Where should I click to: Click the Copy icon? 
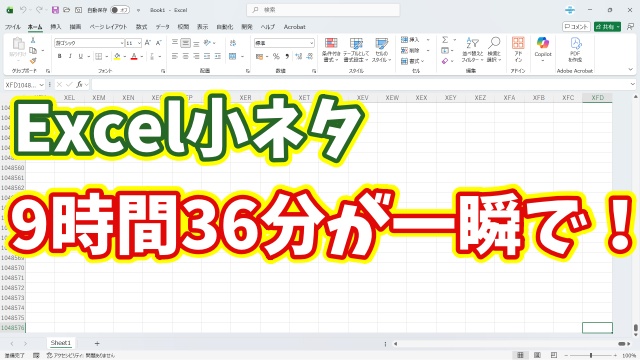(33, 51)
